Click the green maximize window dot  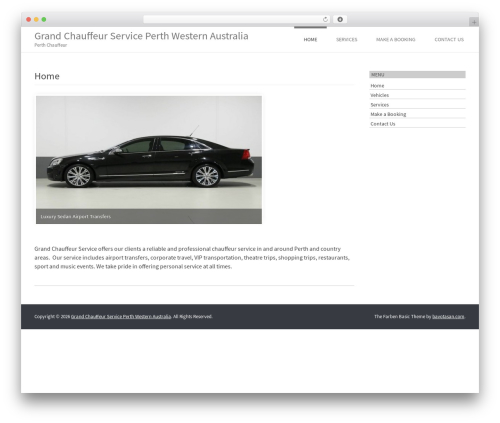pos(44,19)
